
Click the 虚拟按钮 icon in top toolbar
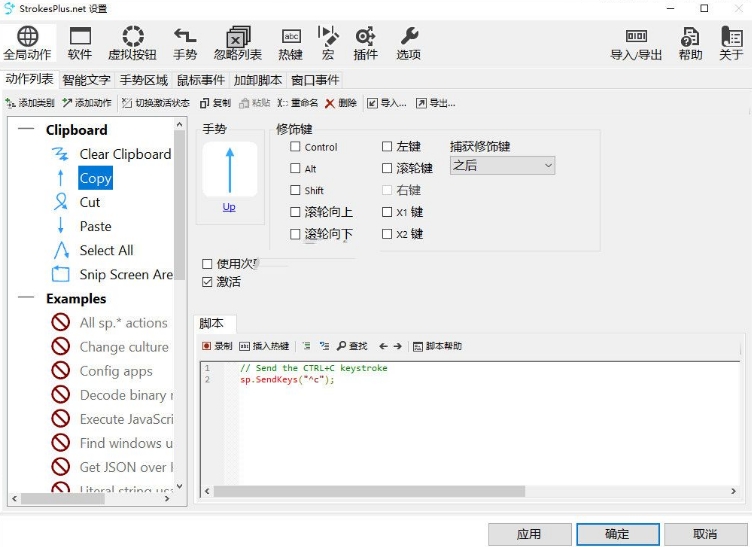[x=132, y=43]
